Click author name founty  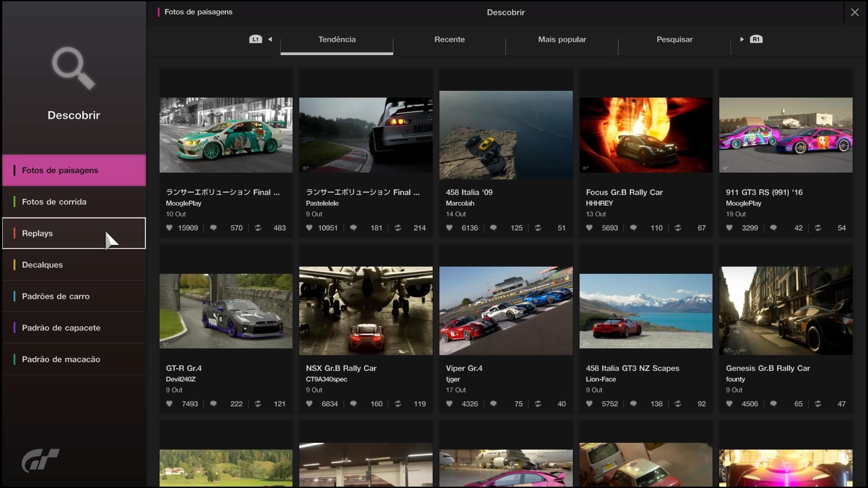(736, 379)
